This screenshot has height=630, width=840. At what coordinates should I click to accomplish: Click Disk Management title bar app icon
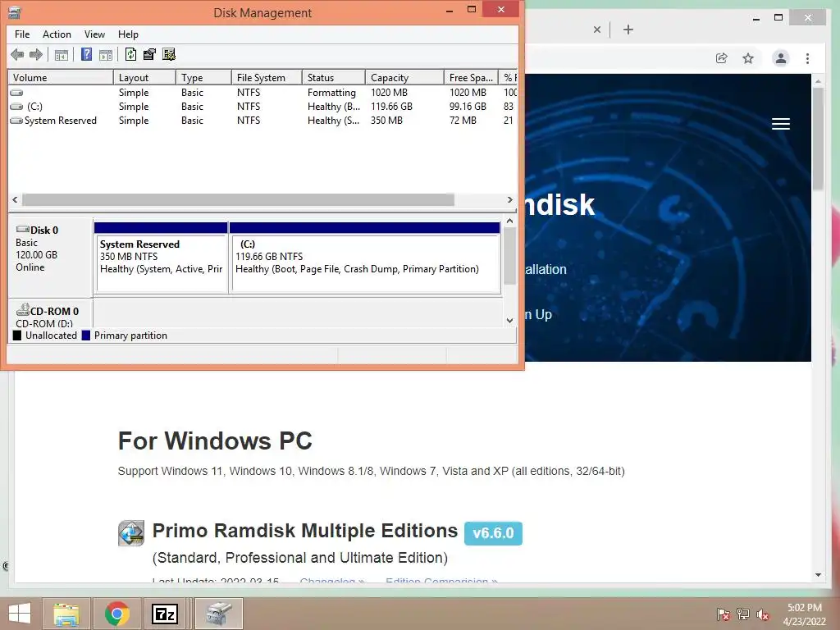(15, 12)
